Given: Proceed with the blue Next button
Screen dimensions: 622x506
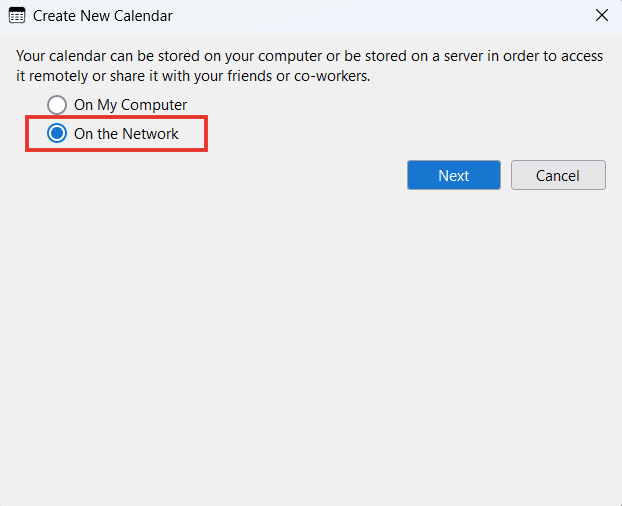Looking at the screenshot, I should pyautogui.click(x=454, y=175).
